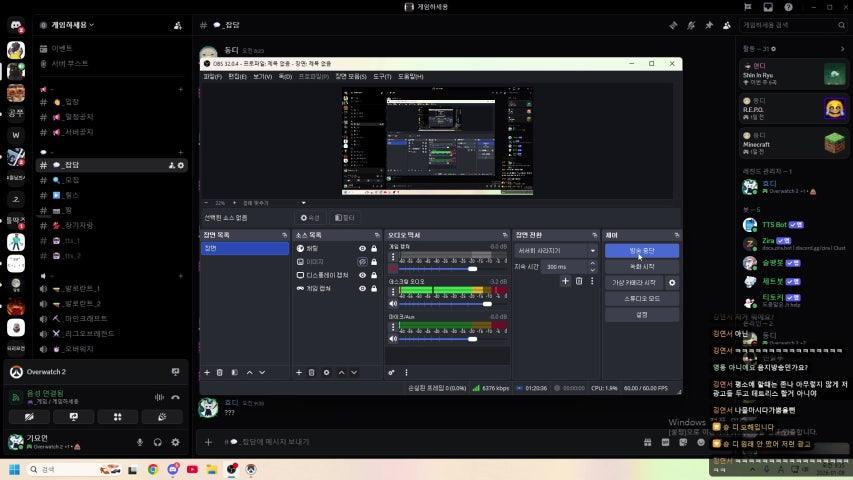853x480 pixels.
Task: Adjust the 마이크/Aux volume slider
Action: coord(473,337)
